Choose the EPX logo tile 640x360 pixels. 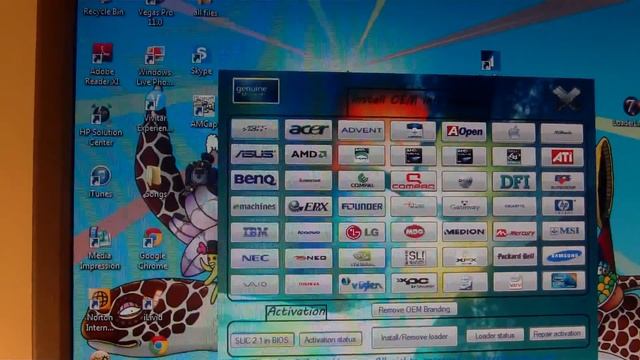coord(308,207)
